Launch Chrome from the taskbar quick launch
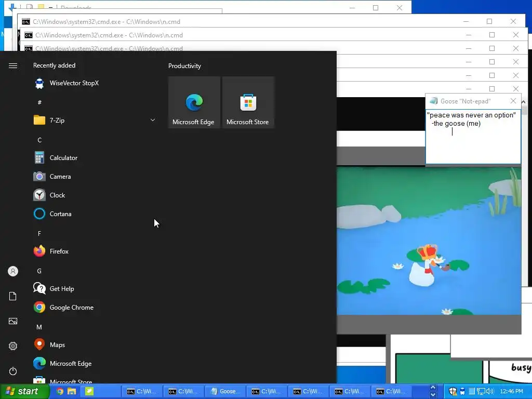Screen dimensions: 532x399 point(60,391)
